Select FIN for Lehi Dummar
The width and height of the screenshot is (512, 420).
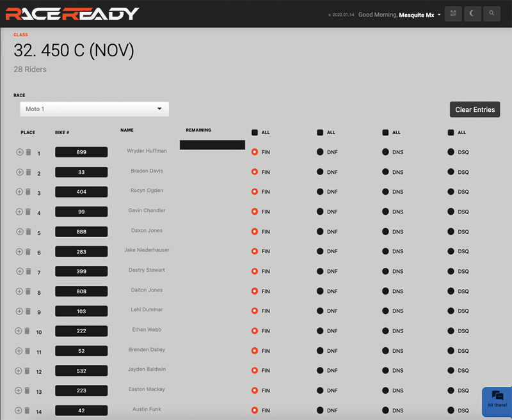(x=255, y=311)
